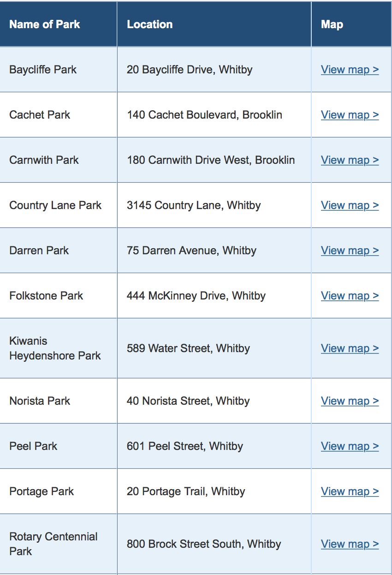Open Kiwanis Heydenshore Park map link
This screenshot has width=392, height=575.
pos(350,348)
